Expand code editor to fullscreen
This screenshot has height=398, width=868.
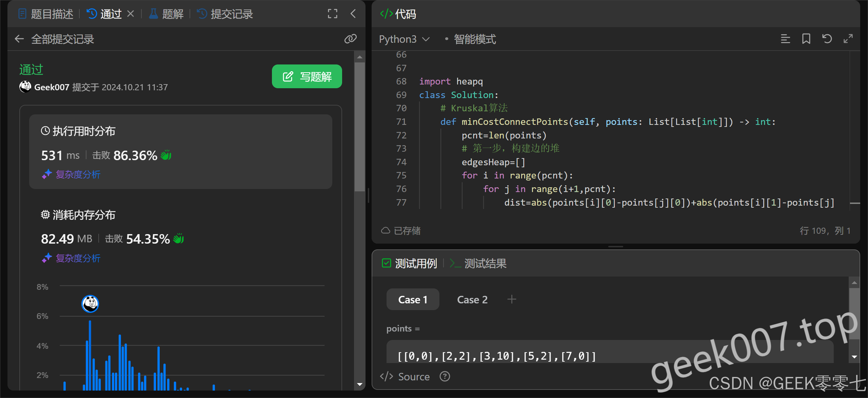click(848, 39)
